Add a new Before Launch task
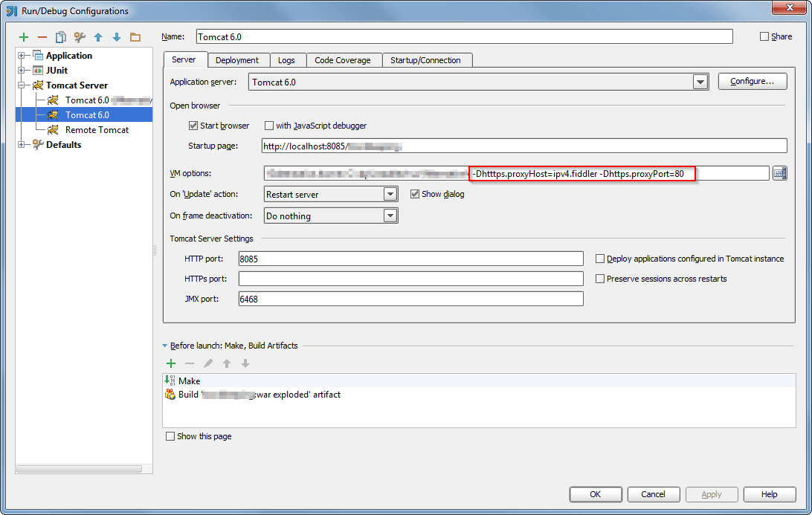This screenshot has width=812, height=515. (171, 363)
